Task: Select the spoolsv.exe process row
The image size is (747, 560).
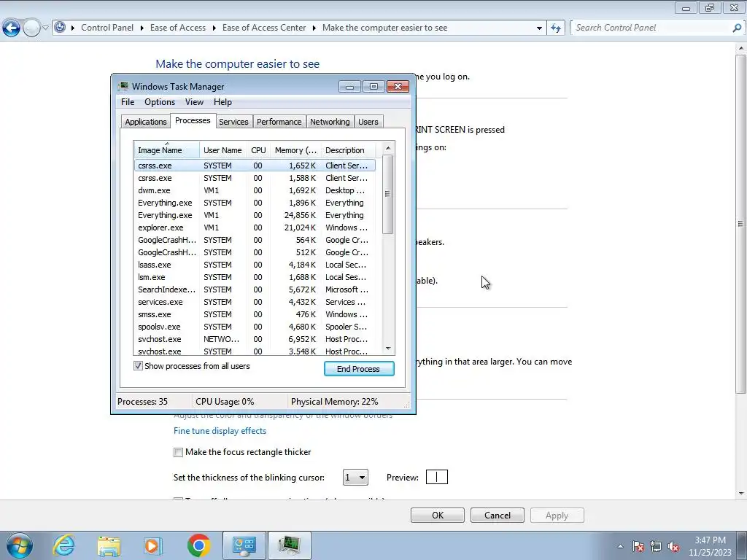Action: [x=255, y=327]
